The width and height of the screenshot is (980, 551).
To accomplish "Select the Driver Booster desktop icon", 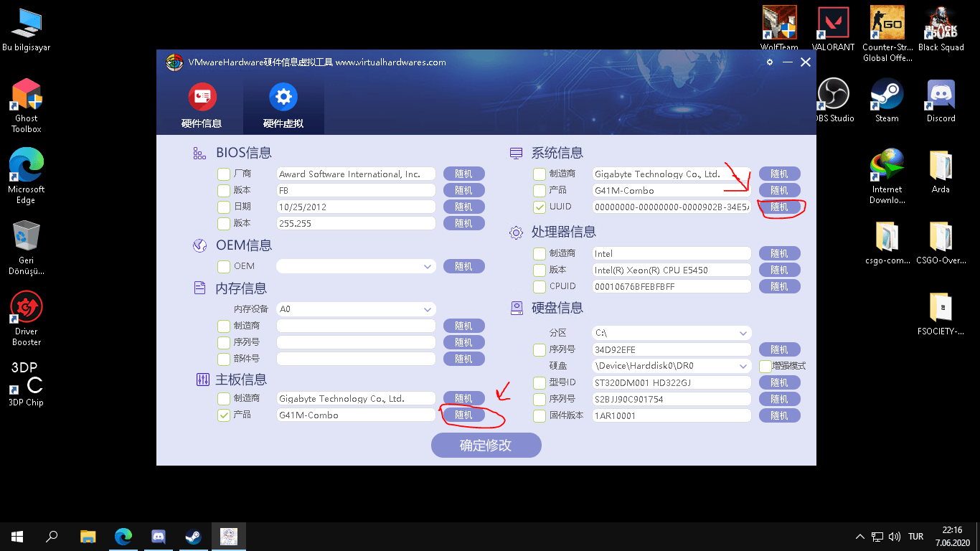I will pos(27,319).
